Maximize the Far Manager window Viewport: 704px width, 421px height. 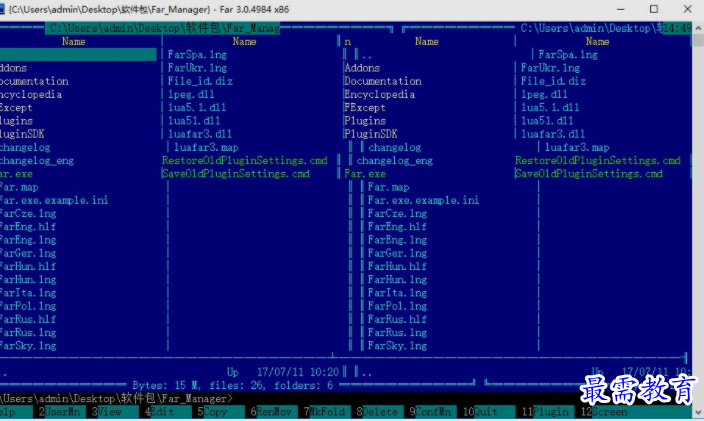[x=654, y=9]
